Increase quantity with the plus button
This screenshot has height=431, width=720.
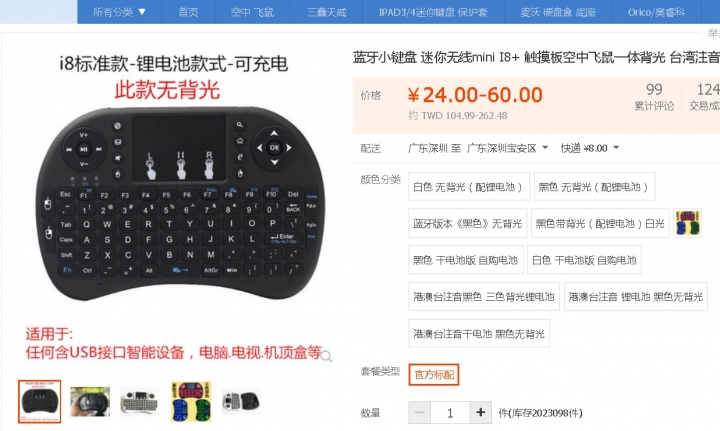[x=480, y=412]
